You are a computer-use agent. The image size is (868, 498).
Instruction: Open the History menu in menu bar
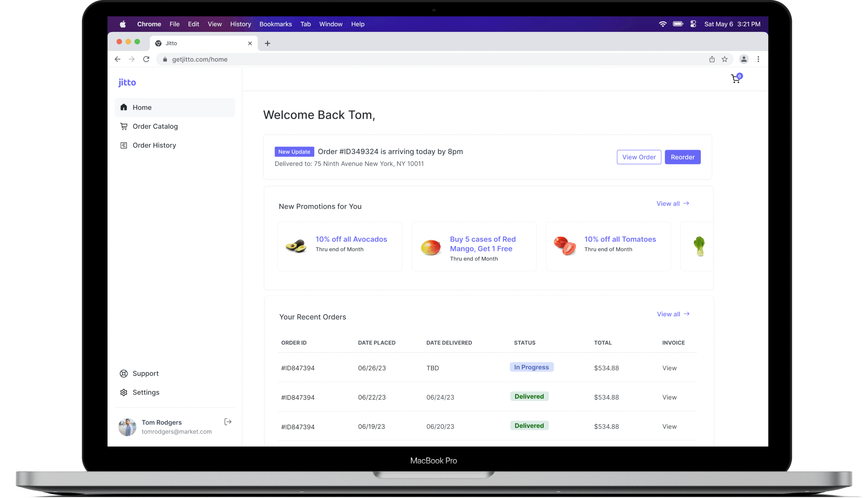pos(240,24)
